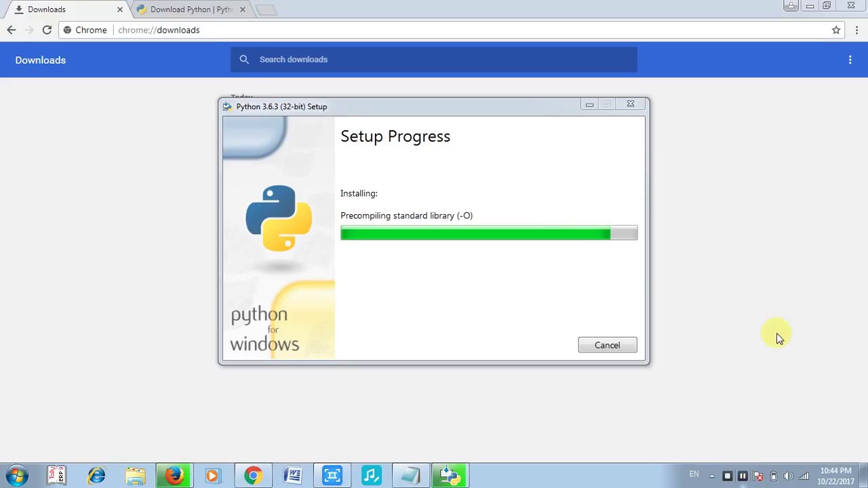Open the clock showing 10:44 PM
868x488 pixels.
pyautogui.click(x=835, y=476)
